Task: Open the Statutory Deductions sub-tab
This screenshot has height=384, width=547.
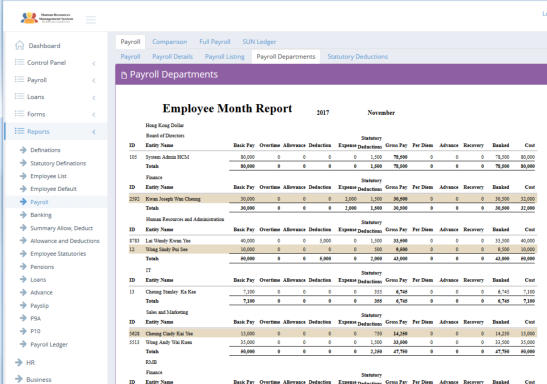Action: 358,57
